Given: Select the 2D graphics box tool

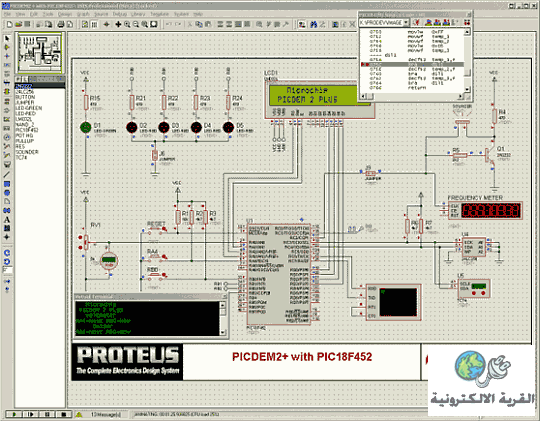Looking at the screenshot, I should (7, 184).
